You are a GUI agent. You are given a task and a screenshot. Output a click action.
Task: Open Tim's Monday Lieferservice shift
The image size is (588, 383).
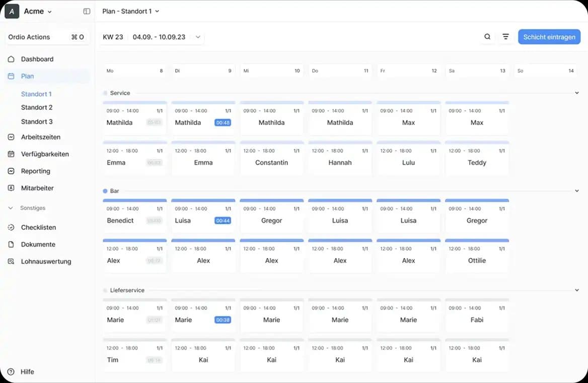pyautogui.click(x=134, y=355)
